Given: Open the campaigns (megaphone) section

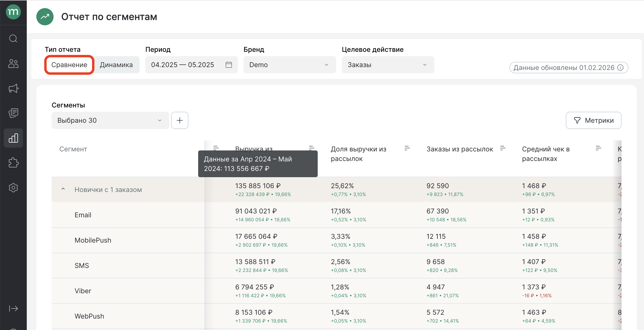Looking at the screenshot, I should 13,88.
